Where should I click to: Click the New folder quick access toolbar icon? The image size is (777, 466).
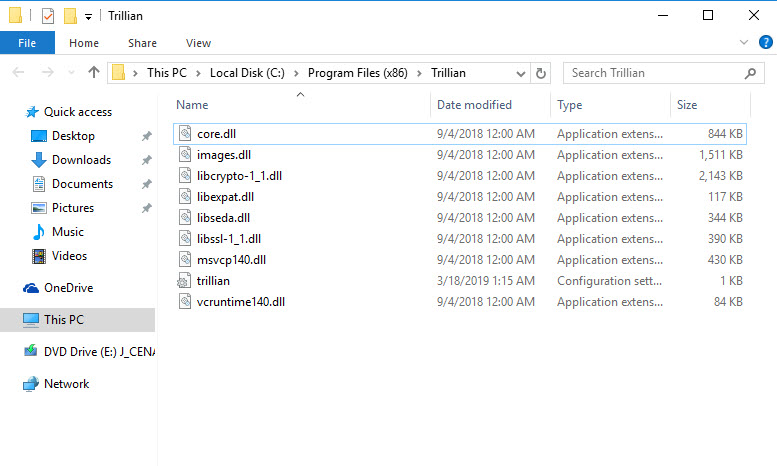tap(70, 16)
